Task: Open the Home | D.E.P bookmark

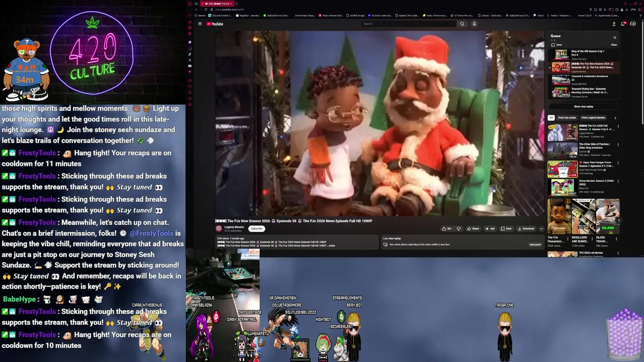Action: coord(584,16)
